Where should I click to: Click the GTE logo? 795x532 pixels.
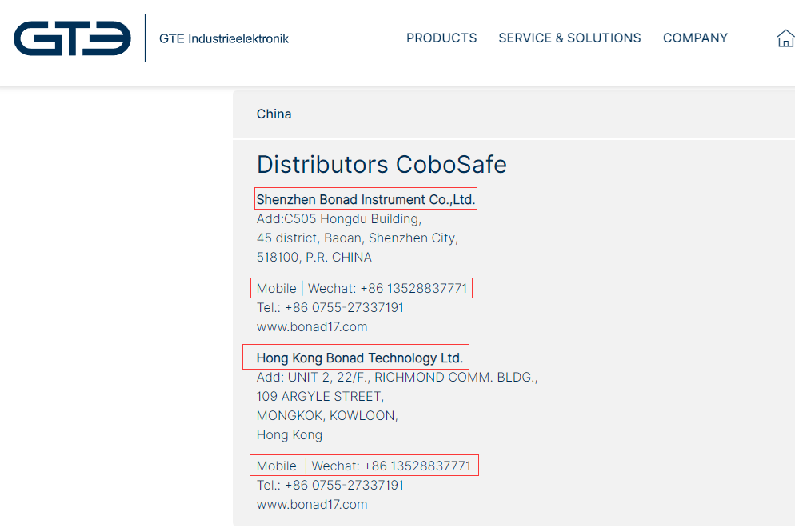(72, 38)
